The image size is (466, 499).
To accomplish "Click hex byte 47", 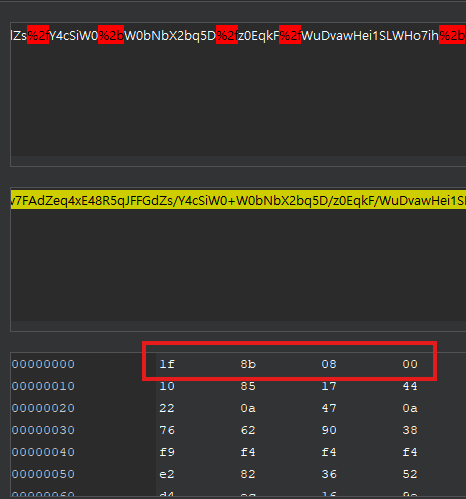I will [329, 408].
